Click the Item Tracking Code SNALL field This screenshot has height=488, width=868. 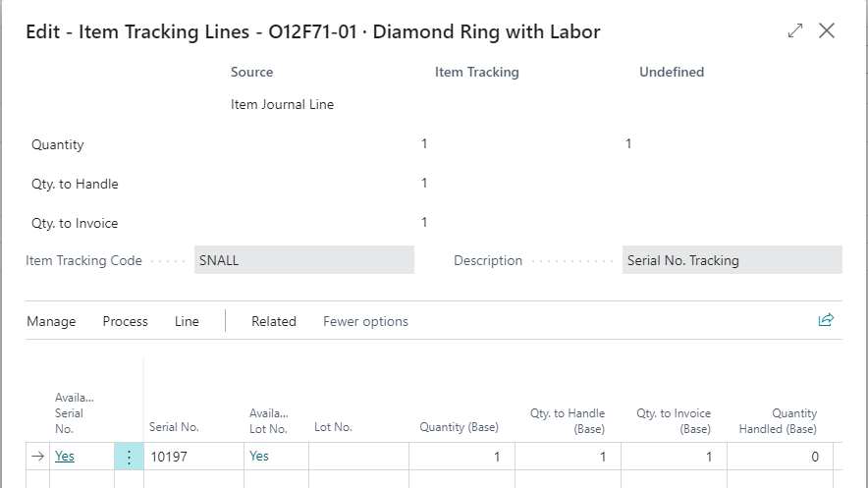(x=304, y=260)
